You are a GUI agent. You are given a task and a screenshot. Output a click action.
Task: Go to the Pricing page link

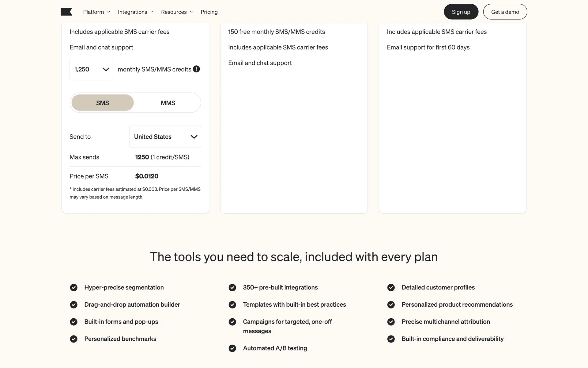pos(209,12)
